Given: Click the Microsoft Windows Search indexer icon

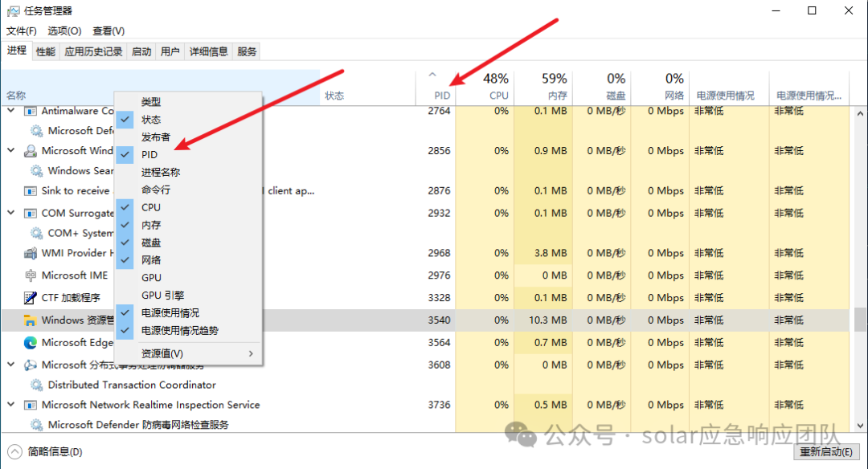Looking at the screenshot, I should coord(31,151).
